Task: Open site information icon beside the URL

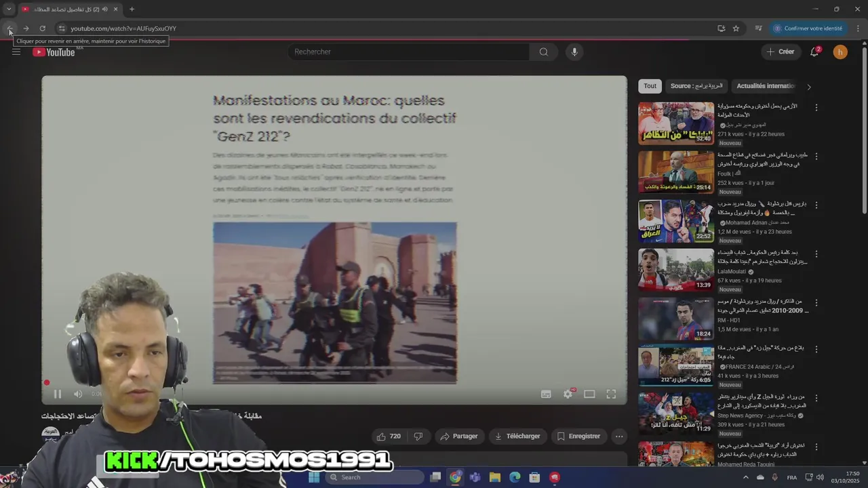Action: pyautogui.click(x=62, y=28)
